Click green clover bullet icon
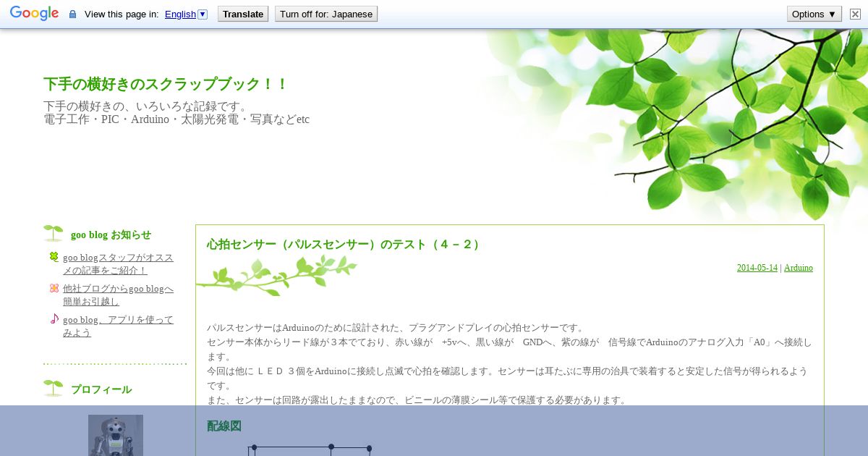This screenshot has width=868, height=456. pyautogui.click(x=54, y=256)
